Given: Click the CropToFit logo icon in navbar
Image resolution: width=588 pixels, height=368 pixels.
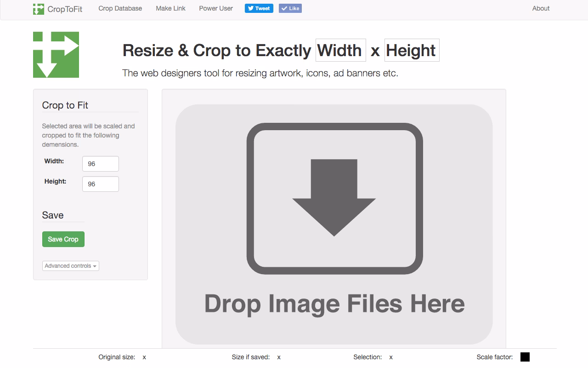Looking at the screenshot, I should (x=39, y=9).
